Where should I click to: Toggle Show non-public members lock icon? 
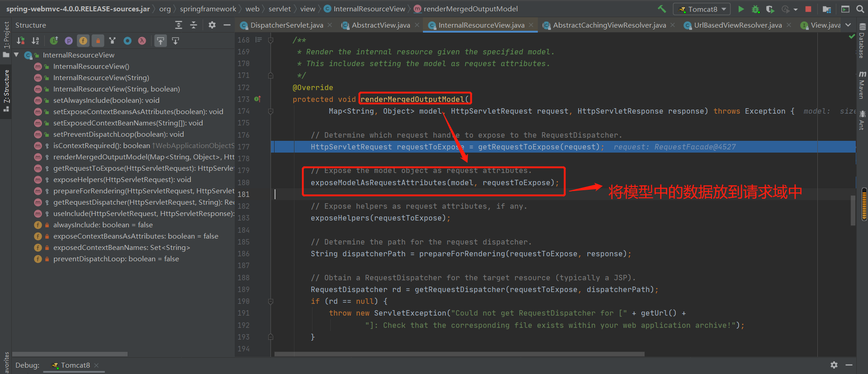point(98,41)
